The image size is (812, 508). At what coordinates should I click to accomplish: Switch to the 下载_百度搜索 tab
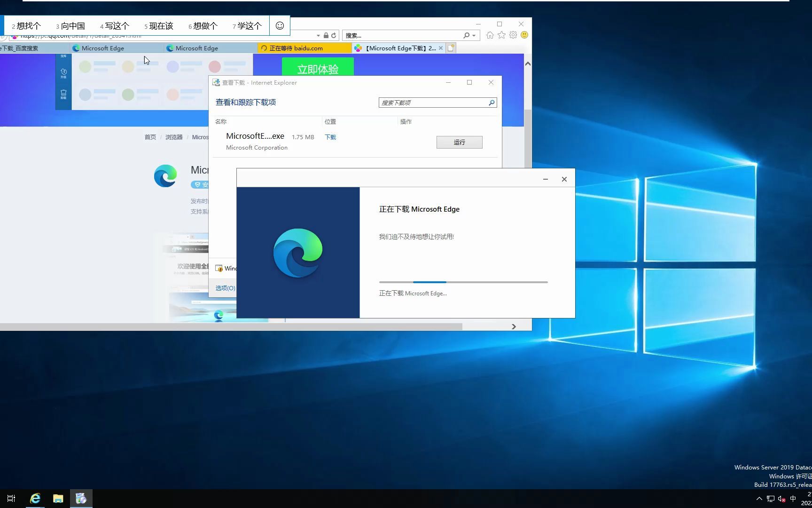coord(34,48)
